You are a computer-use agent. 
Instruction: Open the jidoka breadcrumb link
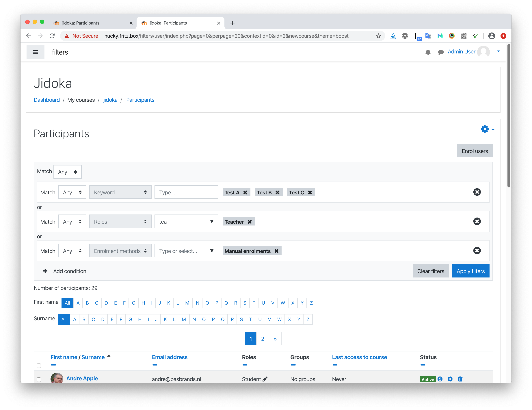click(110, 100)
